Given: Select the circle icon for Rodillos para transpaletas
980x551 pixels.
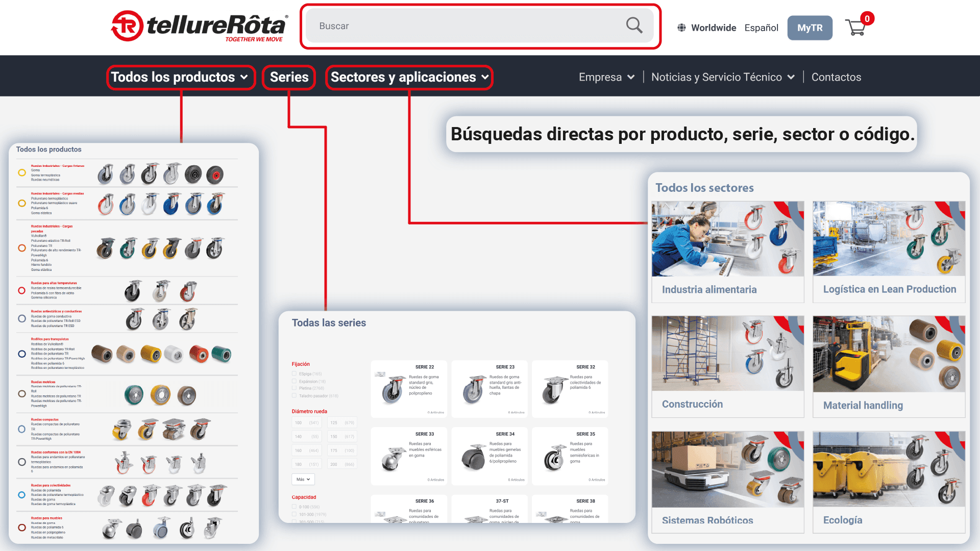Looking at the screenshot, I should tap(22, 354).
